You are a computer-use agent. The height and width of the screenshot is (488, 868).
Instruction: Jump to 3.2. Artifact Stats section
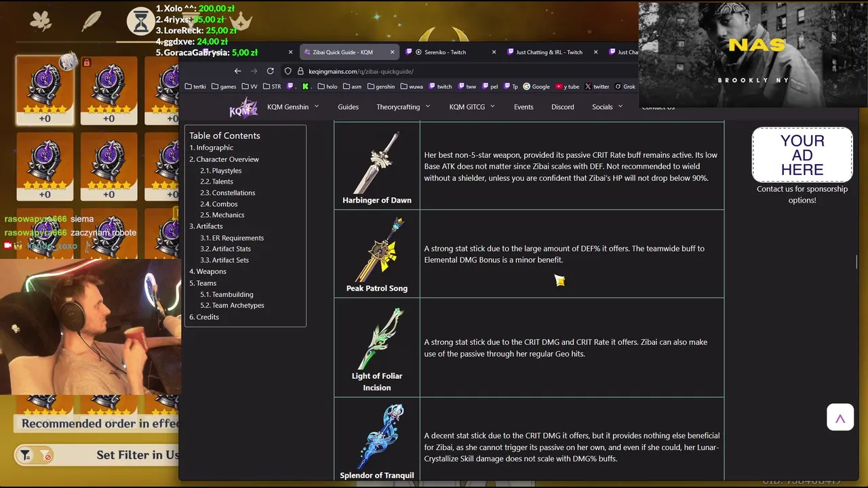pos(225,249)
